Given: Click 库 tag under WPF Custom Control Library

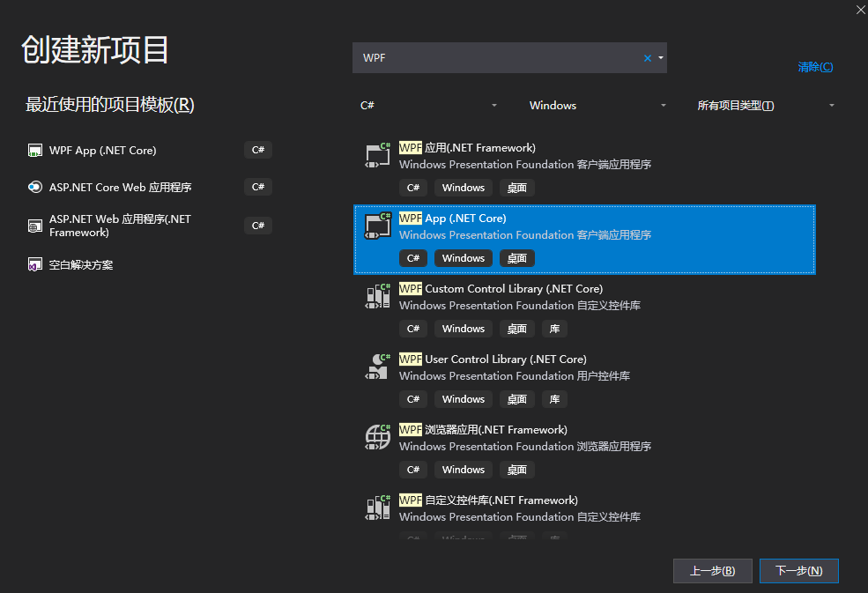Looking at the screenshot, I should coord(554,329).
